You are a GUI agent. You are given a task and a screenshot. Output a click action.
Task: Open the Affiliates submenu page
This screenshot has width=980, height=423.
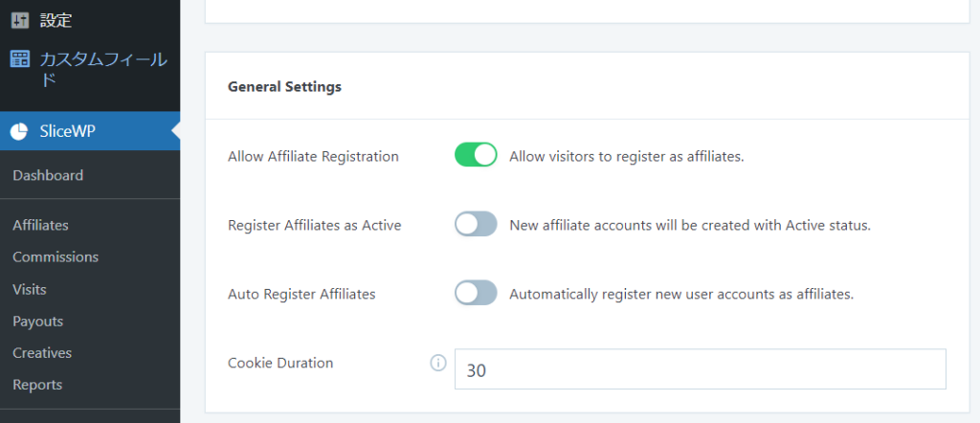tap(40, 225)
